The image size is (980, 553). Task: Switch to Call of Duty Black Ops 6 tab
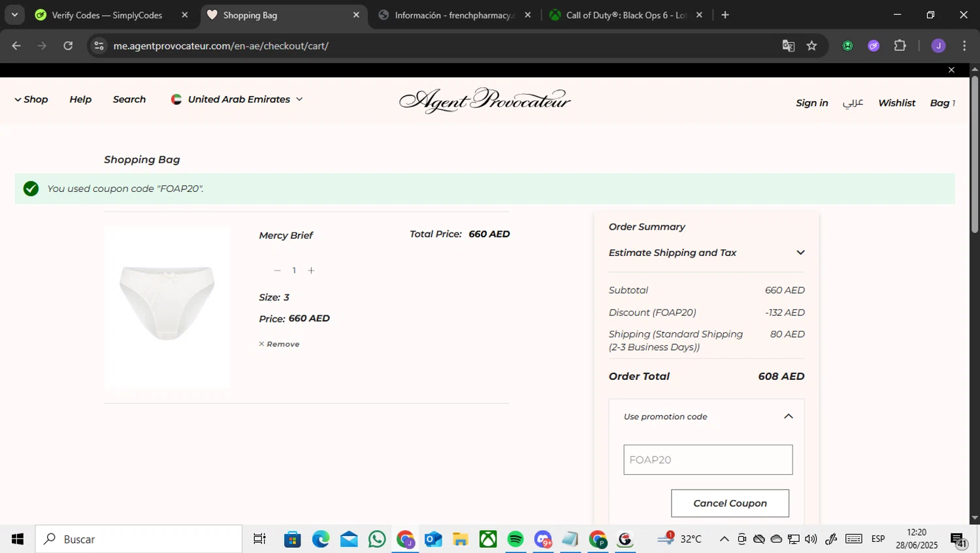(625, 15)
